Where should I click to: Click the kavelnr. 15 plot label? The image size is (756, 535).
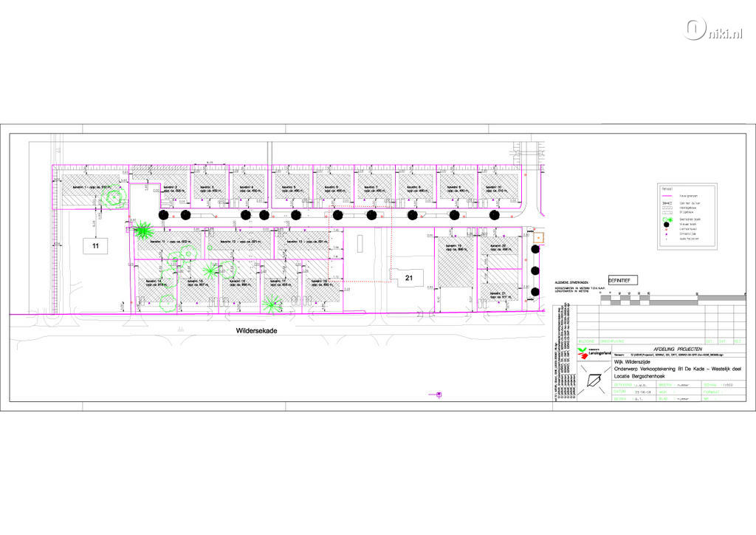point(198,283)
